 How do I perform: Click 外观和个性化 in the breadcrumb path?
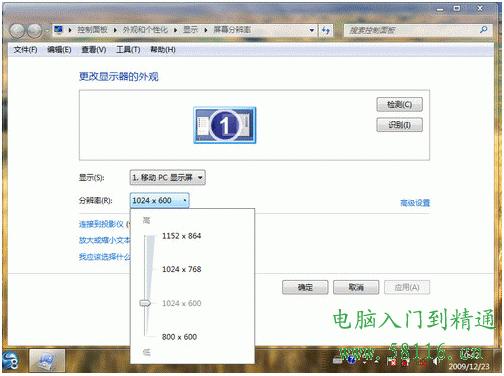(x=145, y=30)
